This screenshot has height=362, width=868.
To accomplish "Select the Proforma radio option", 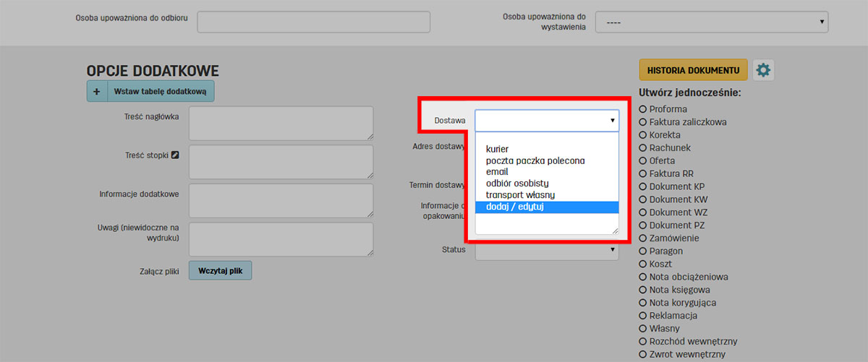I will coord(643,109).
